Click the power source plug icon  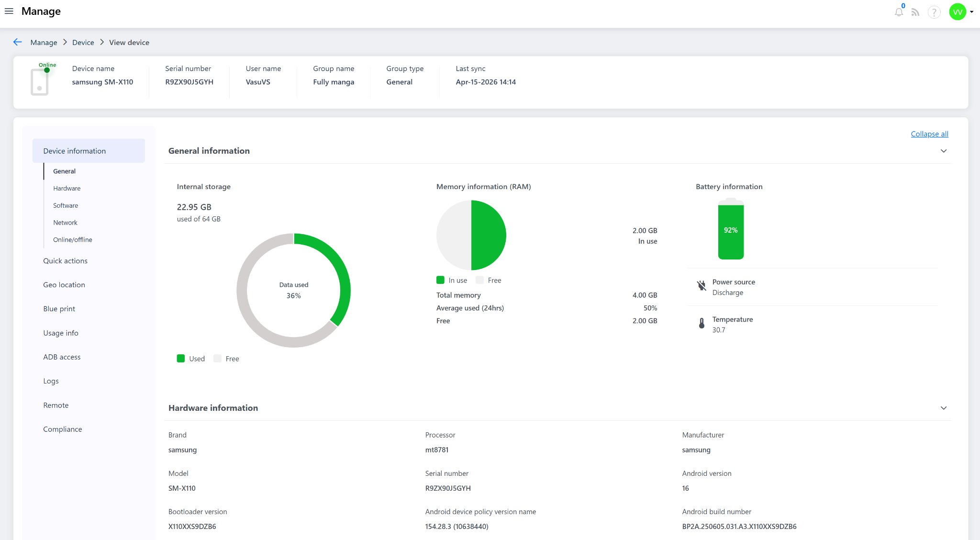[702, 285]
